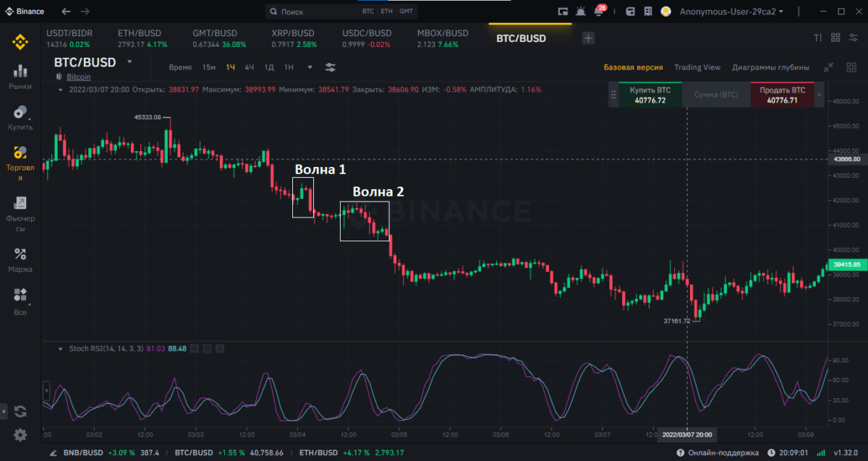The image size is (868, 461).
Task: Open settings gear in left sidebar
Action: [20, 434]
